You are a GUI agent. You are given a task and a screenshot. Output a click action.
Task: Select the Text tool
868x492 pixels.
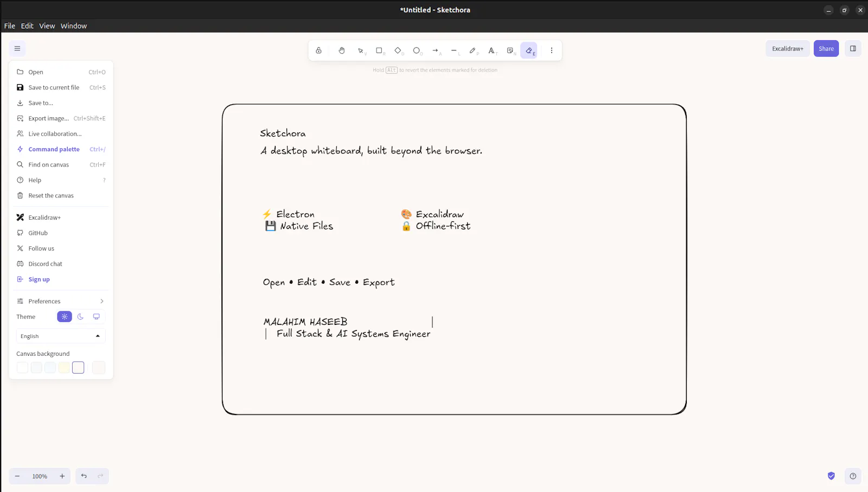492,50
